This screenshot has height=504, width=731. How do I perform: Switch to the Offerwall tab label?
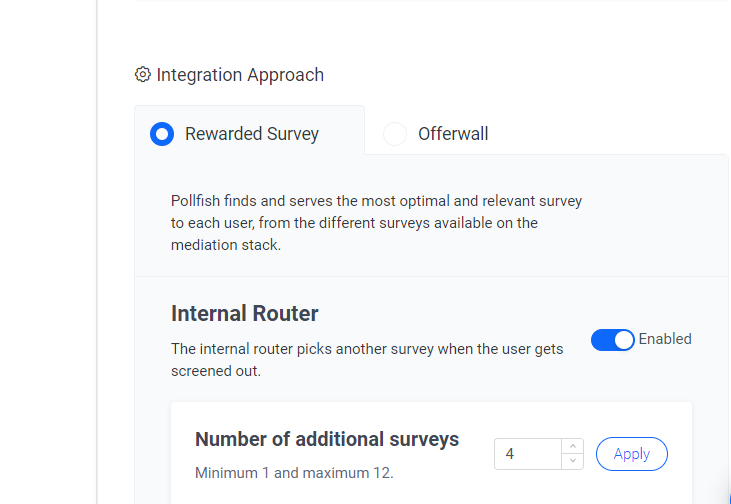[x=453, y=134]
